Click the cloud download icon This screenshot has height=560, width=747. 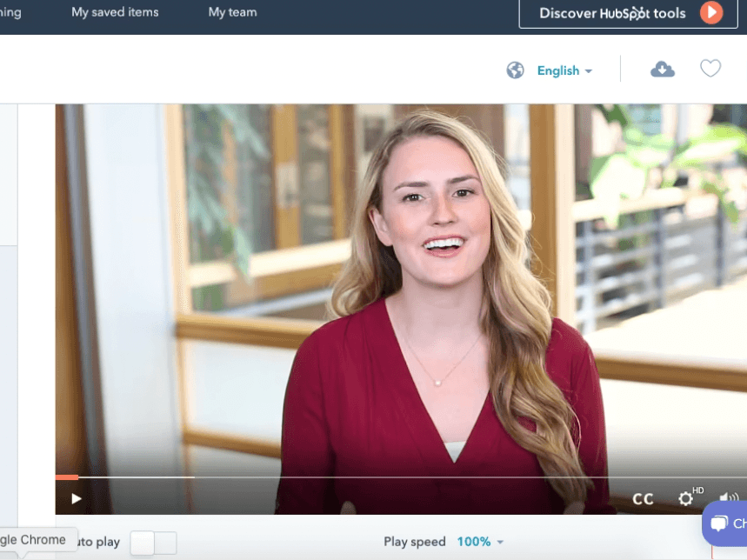point(663,70)
